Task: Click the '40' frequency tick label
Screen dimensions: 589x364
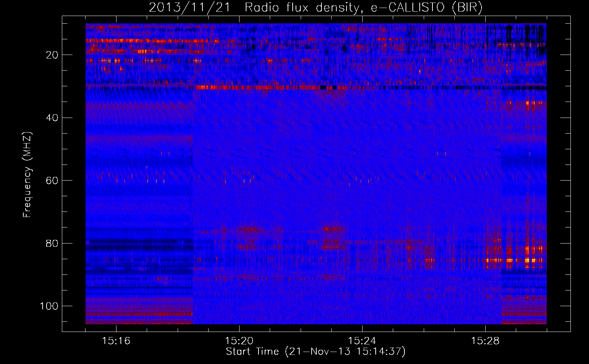Action: coord(52,118)
